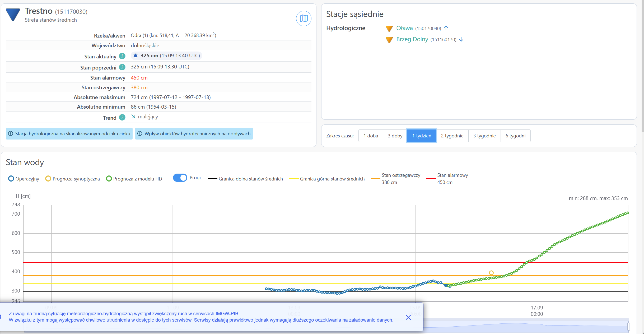Click upstream arrow icon beside Oława

446,28
